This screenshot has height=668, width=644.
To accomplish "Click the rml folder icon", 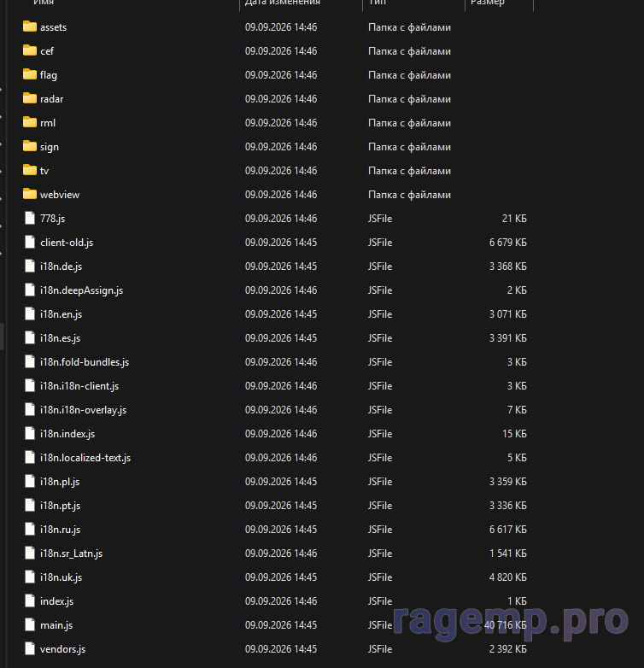I will click(x=29, y=122).
